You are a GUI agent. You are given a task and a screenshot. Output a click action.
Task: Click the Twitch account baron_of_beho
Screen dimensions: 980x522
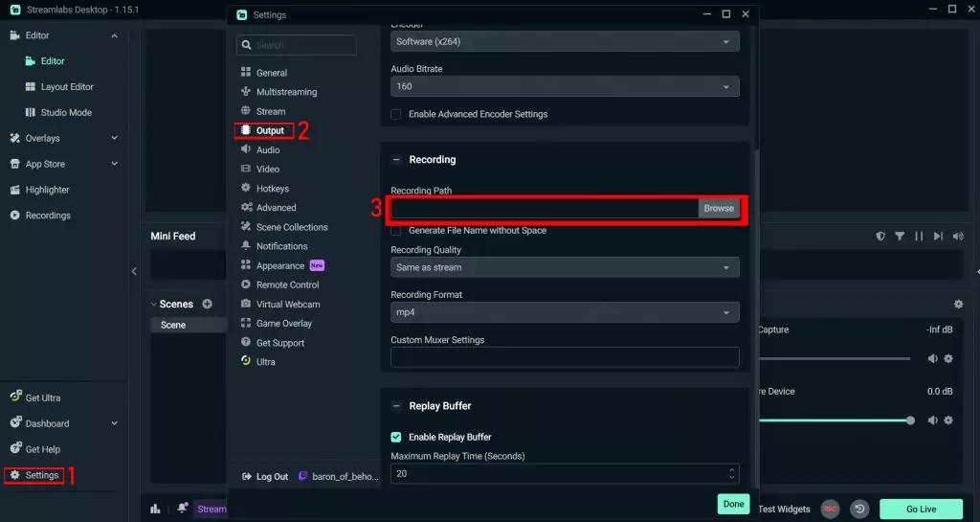(338, 476)
